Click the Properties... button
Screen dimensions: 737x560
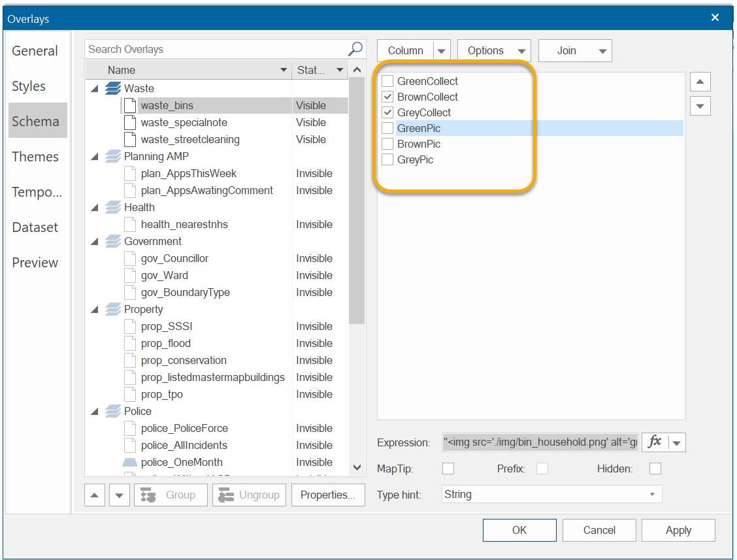tap(328, 495)
